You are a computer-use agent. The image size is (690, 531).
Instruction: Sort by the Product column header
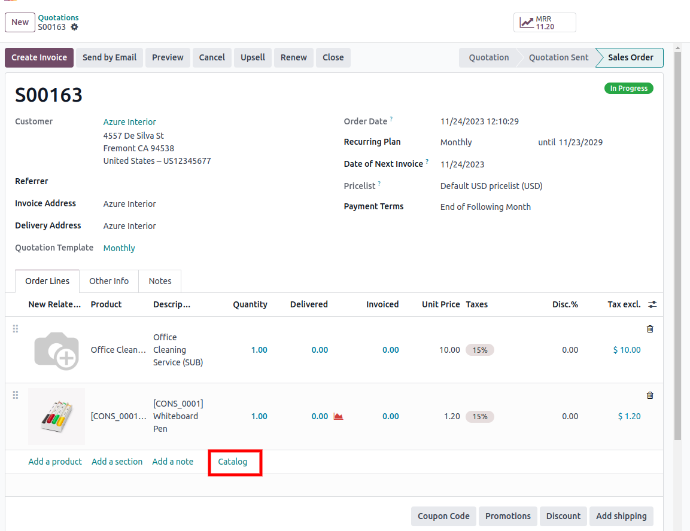(106, 304)
